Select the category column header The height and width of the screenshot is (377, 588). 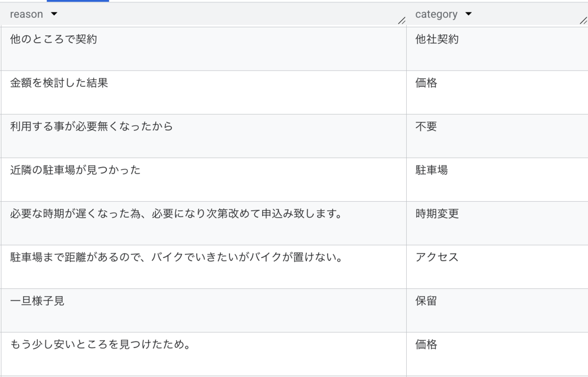[497, 15]
